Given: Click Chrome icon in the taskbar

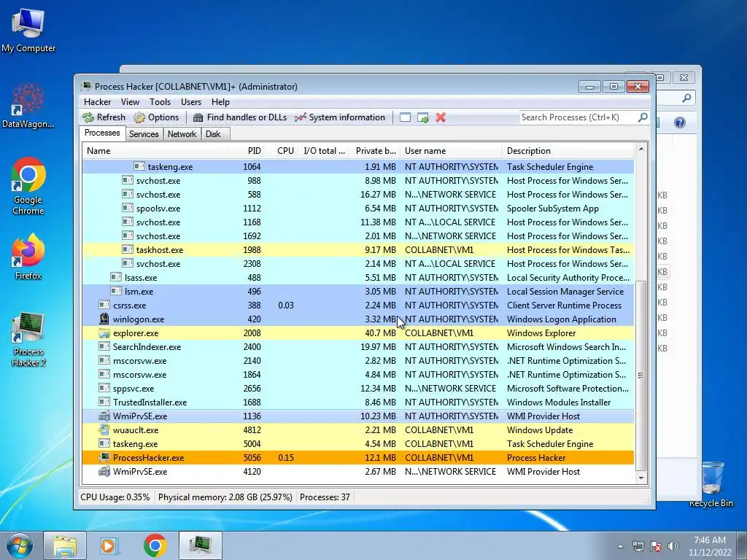Looking at the screenshot, I should (x=155, y=545).
